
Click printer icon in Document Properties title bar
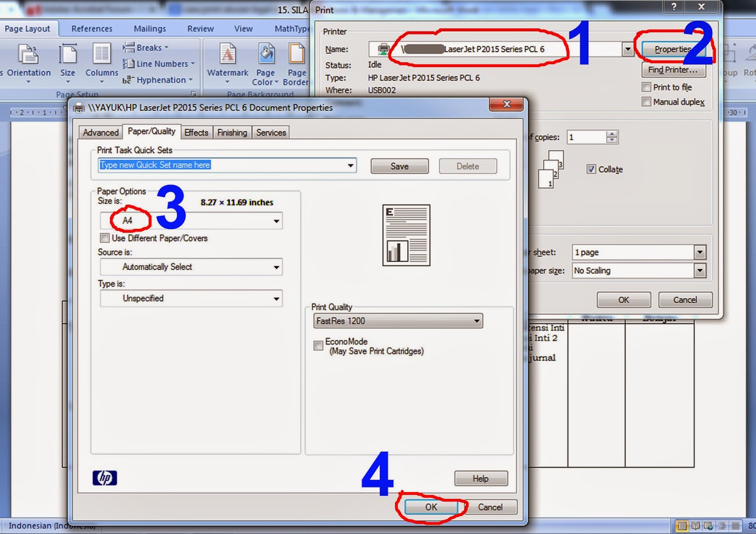point(79,108)
